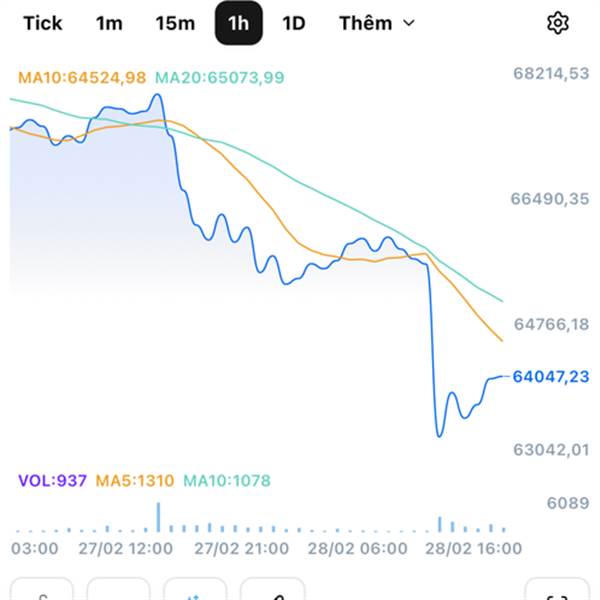
Task: Select the active 1h timeframe
Action: point(239,23)
